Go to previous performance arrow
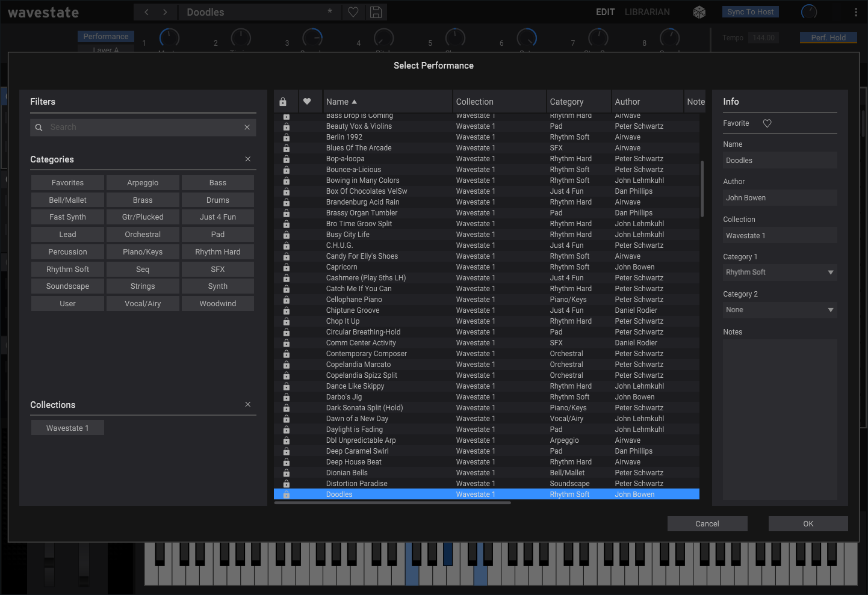The height and width of the screenshot is (595, 868). pos(147,12)
